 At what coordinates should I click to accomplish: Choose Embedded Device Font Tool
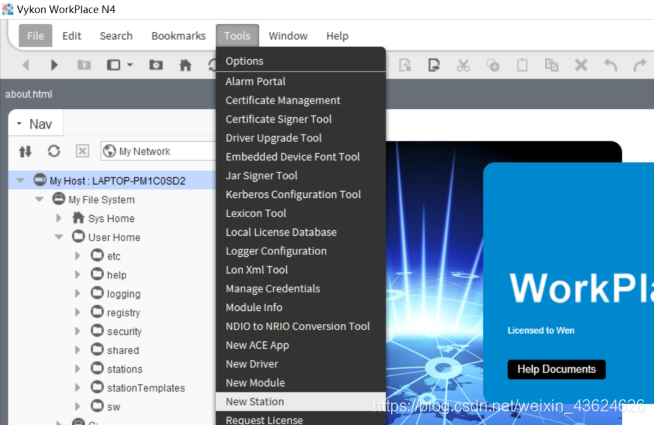tap(301, 156)
